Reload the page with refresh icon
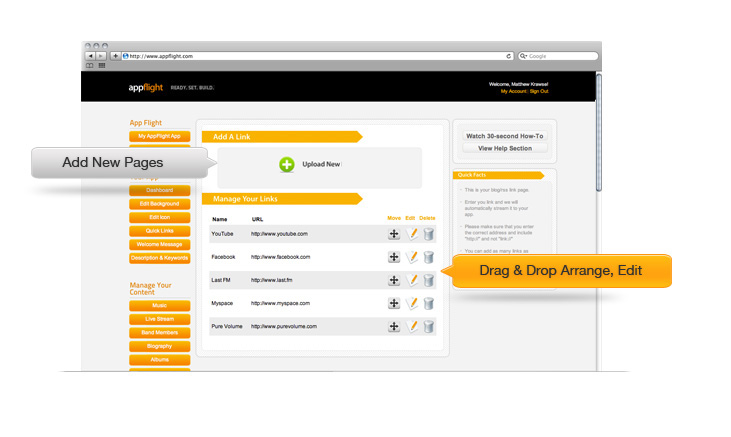This screenshot has width=731, height=437. 509,56
